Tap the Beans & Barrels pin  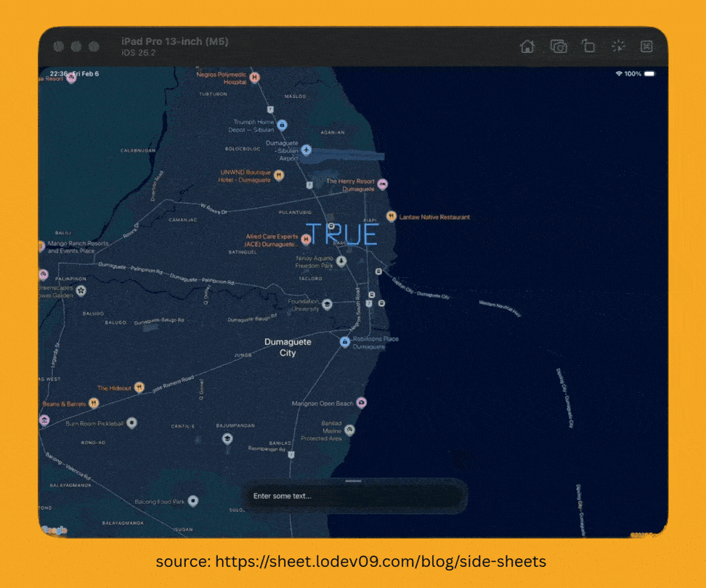click(x=93, y=404)
